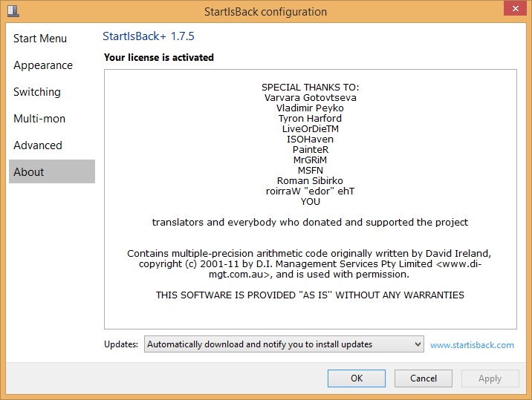
Task: Click the David Ireland copyright paragraph
Action: click(x=309, y=263)
